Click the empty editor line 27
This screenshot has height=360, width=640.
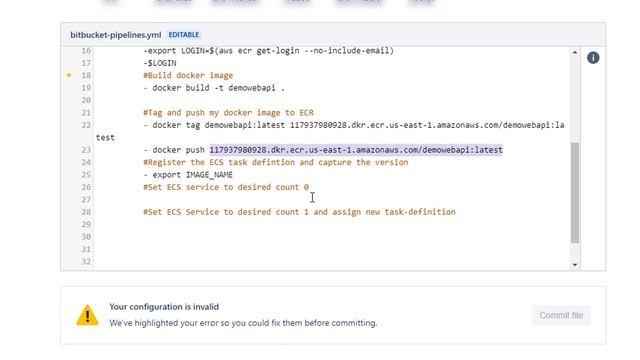pyautogui.click(x=331, y=200)
